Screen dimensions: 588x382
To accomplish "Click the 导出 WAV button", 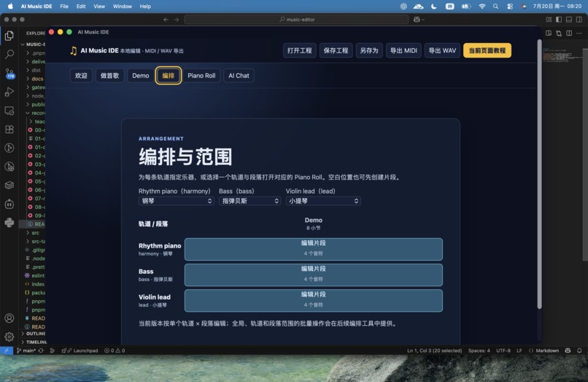I will [x=442, y=50].
